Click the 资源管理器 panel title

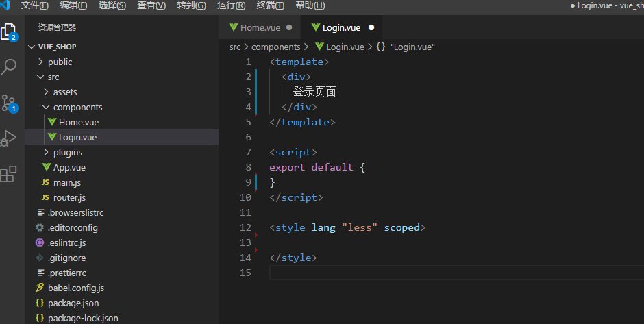tap(57, 27)
